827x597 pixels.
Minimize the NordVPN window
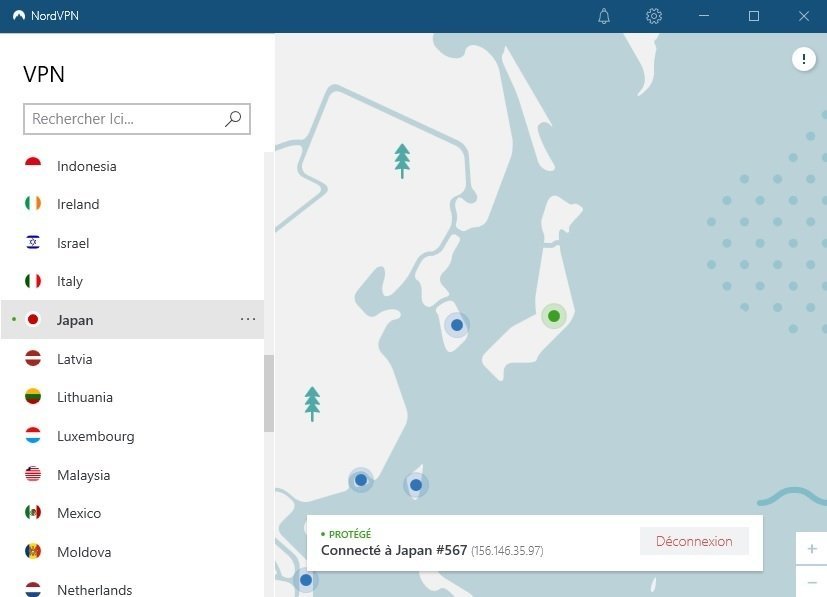click(704, 16)
